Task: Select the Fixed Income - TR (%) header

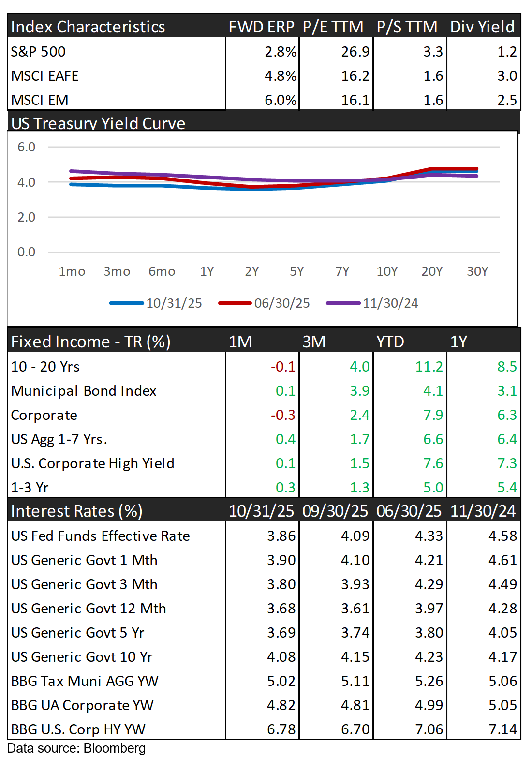Action: tap(91, 342)
